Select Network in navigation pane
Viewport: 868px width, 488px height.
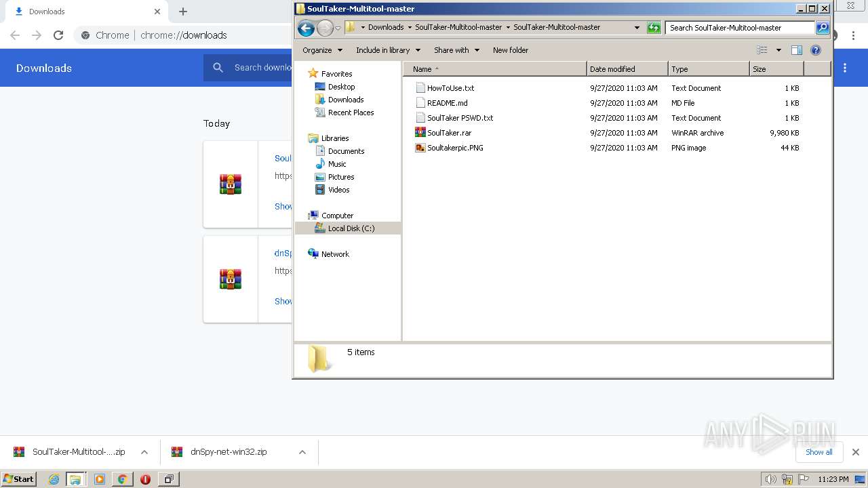[x=335, y=254]
